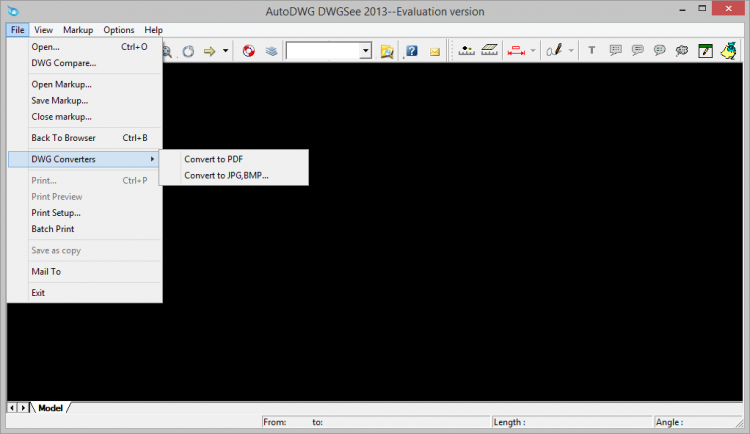Image resolution: width=750 pixels, height=434 pixels.
Task: Choose Mail To menu entry
Action: 85,272
